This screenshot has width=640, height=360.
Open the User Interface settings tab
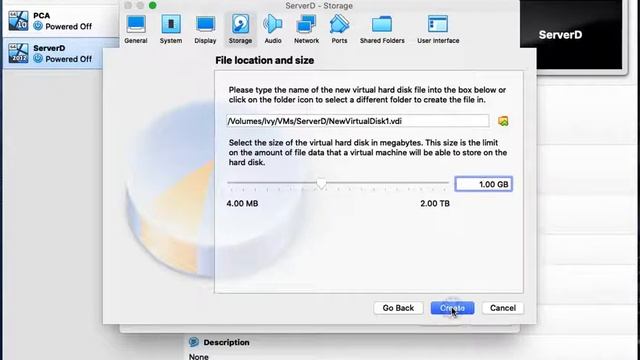click(x=438, y=29)
